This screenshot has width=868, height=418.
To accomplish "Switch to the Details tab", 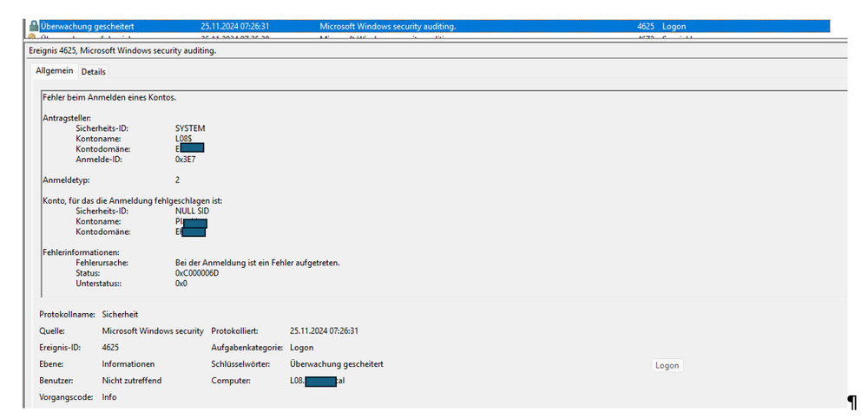I will tap(93, 72).
